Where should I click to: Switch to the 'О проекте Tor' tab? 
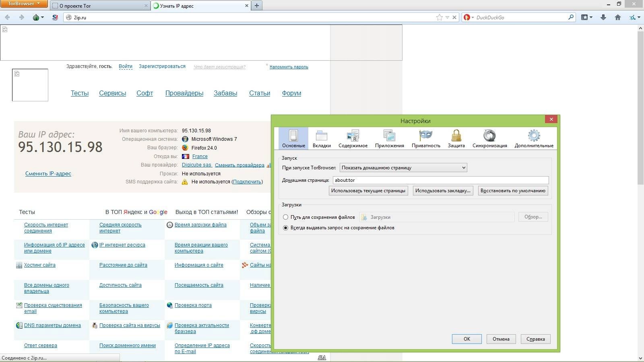[101, 6]
